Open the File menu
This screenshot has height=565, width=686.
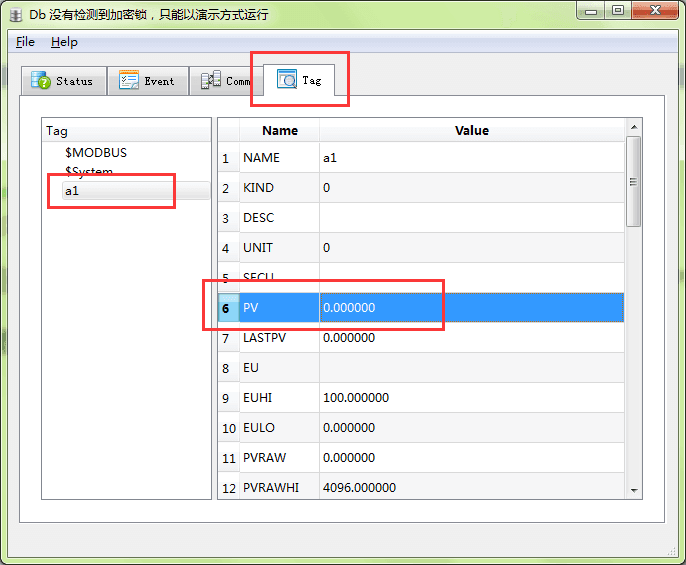tap(25, 42)
